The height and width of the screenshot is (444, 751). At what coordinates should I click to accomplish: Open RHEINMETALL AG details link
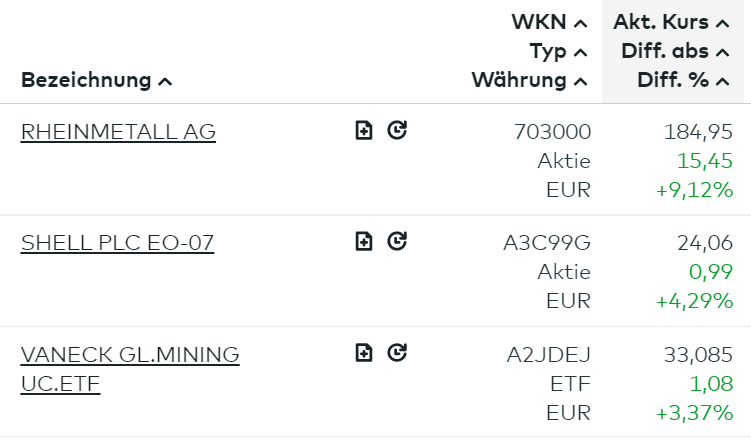tap(118, 132)
